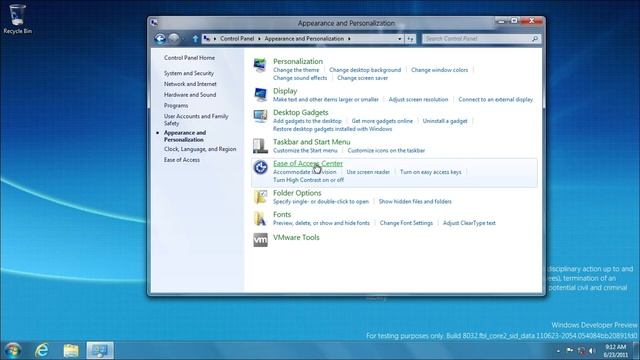Click Uninstall a gadget
The image size is (640, 360).
click(x=445, y=121)
